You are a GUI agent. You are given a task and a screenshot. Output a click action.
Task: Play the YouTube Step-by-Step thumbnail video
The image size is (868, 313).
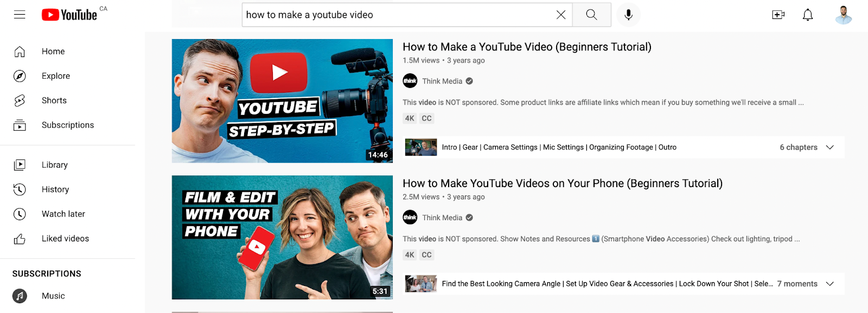(x=282, y=101)
